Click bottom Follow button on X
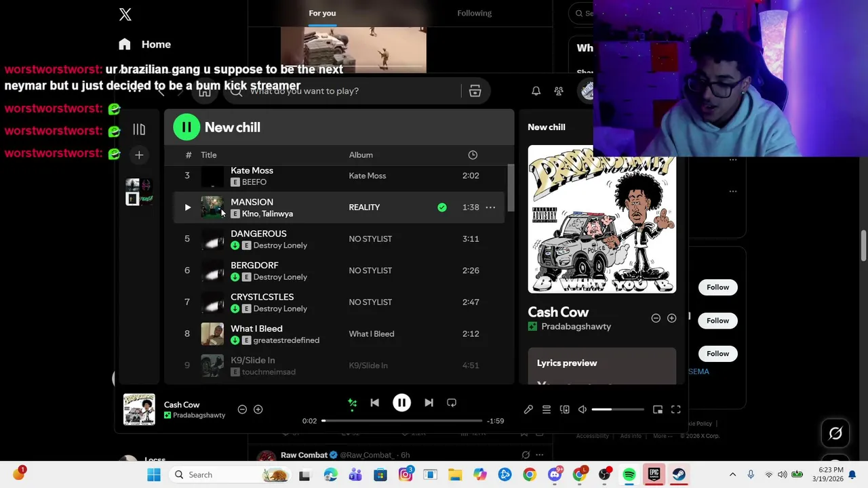Screen dimensions: 868x488 pos(717,354)
